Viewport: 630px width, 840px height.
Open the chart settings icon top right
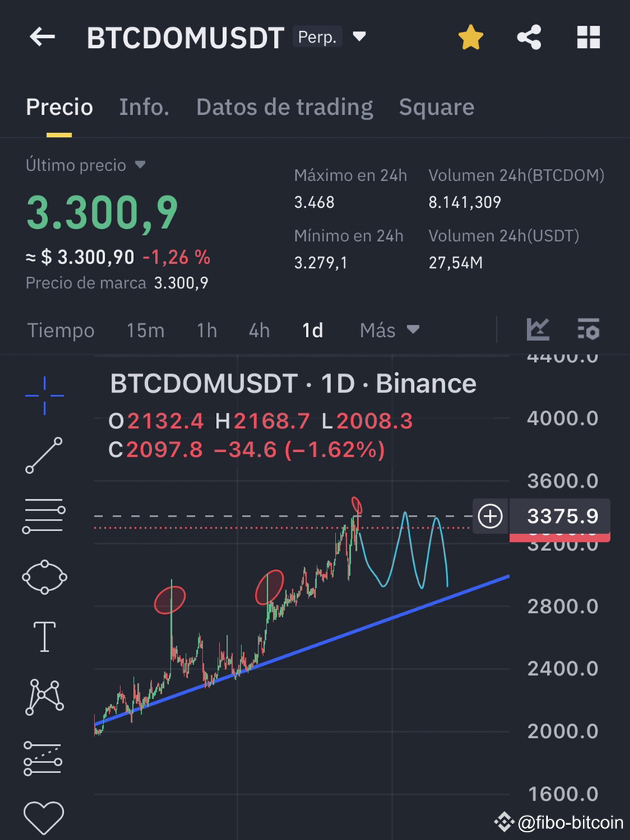(587, 329)
